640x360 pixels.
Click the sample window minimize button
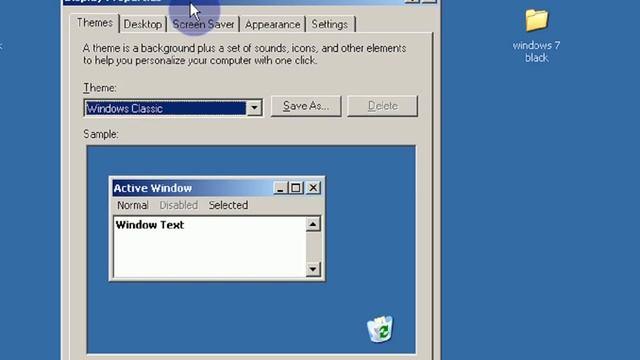point(280,188)
